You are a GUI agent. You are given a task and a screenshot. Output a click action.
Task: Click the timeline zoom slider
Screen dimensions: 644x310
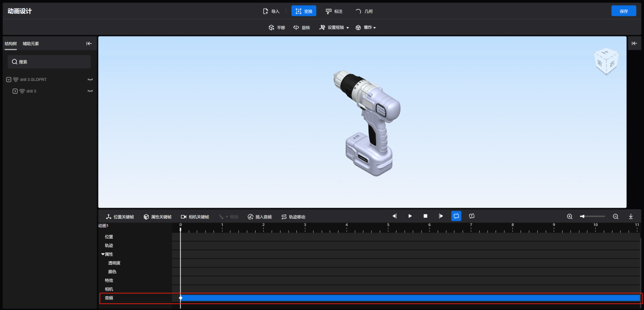coord(593,216)
